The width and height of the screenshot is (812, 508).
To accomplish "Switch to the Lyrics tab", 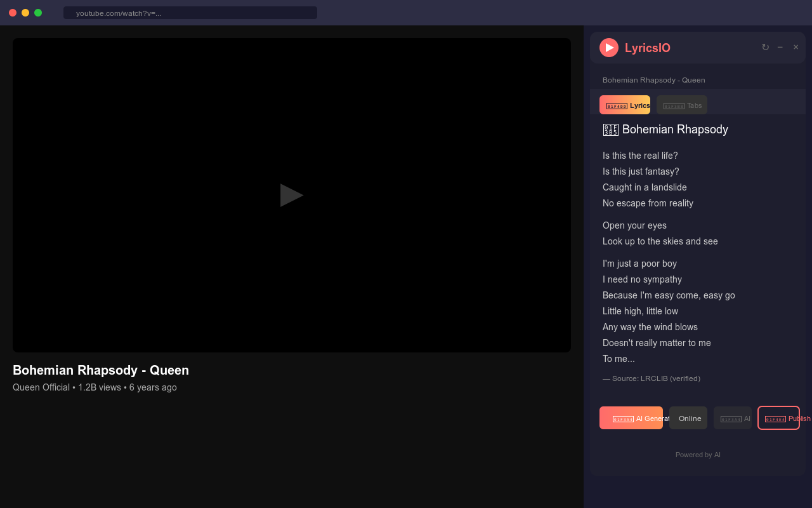I will (x=625, y=105).
